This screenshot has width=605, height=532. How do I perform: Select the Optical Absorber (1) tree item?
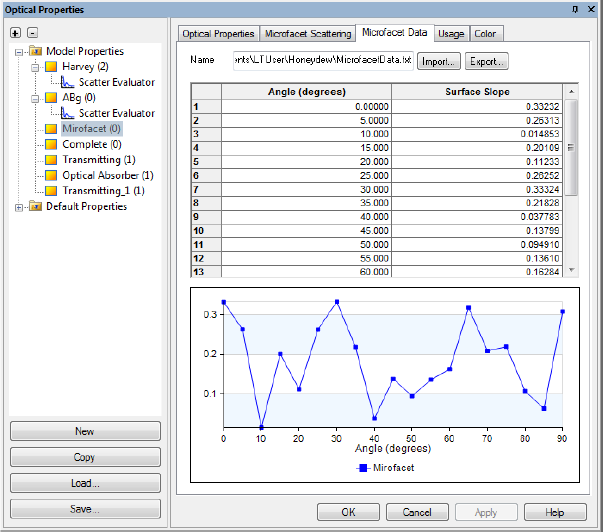click(x=108, y=176)
